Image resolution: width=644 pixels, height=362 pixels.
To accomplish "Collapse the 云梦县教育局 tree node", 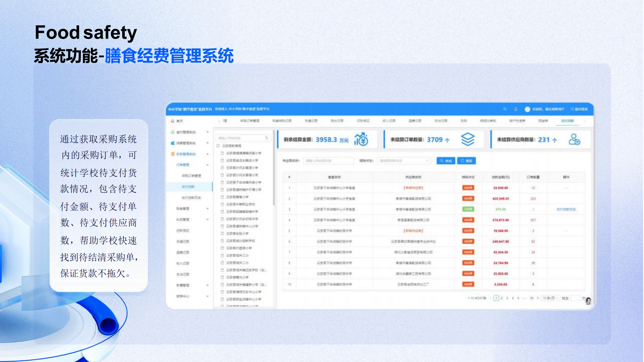I will pyautogui.click(x=218, y=146).
